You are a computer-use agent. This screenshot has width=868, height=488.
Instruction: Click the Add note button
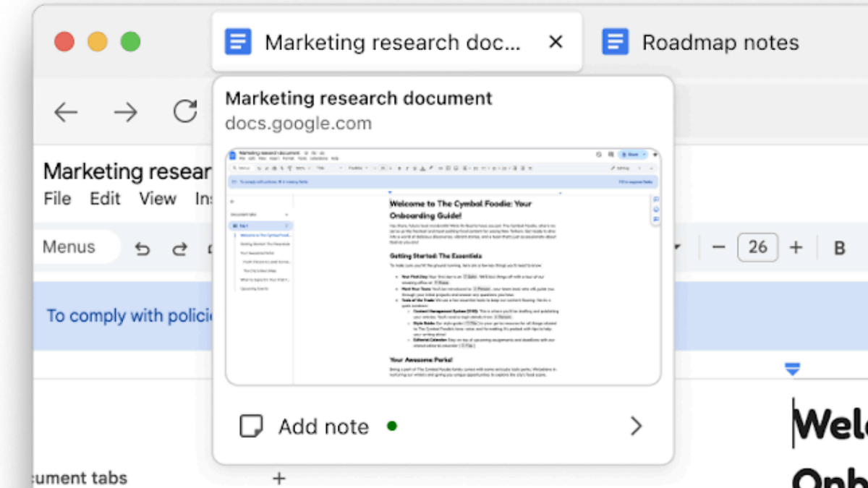323,427
